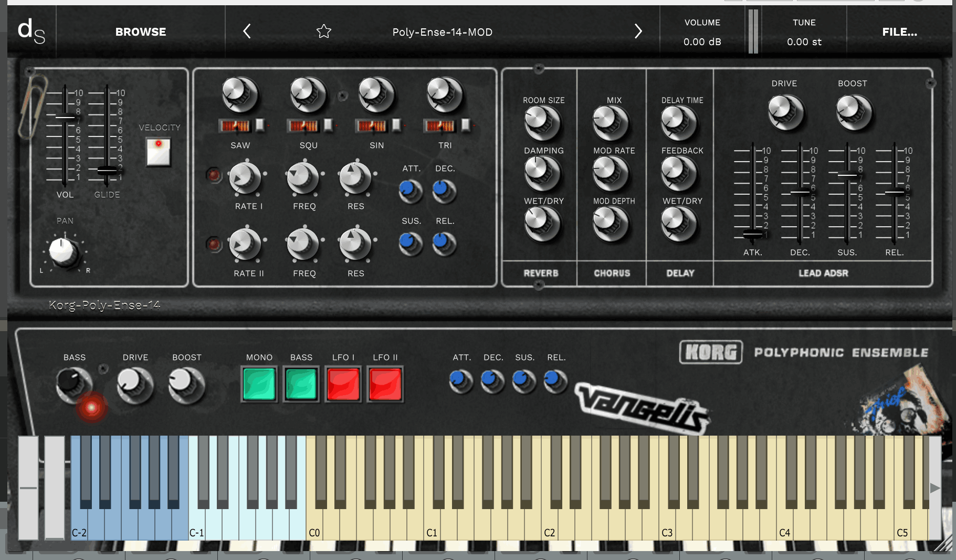Viewport: 956px width, 560px height.
Task: Toggle the VELOCITY switch
Action: pyautogui.click(x=158, y=152)
